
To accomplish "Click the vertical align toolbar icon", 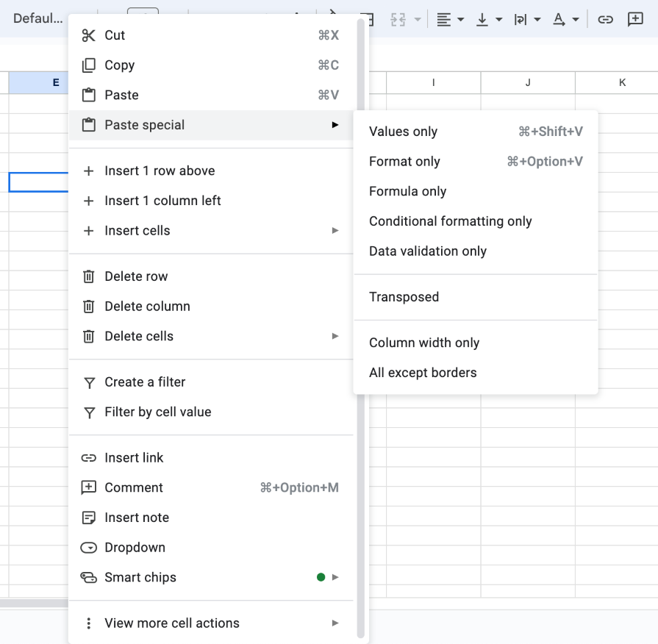I will point(483,19).
